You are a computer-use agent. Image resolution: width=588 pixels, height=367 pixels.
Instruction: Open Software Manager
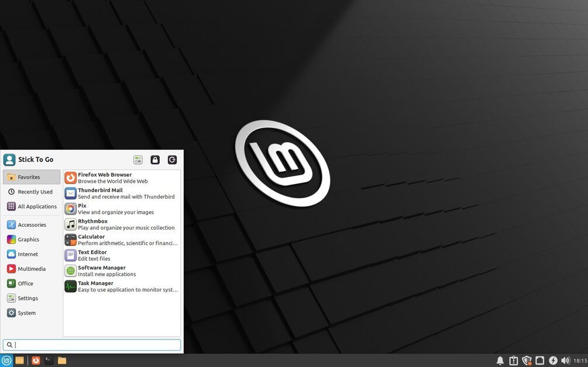tap(122, 271)
